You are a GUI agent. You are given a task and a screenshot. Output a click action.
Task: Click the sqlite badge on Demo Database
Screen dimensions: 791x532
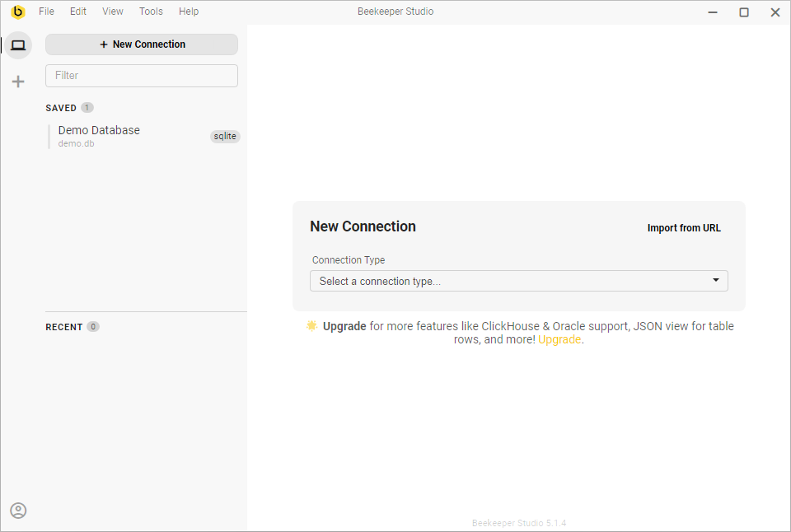click(225, 136)
